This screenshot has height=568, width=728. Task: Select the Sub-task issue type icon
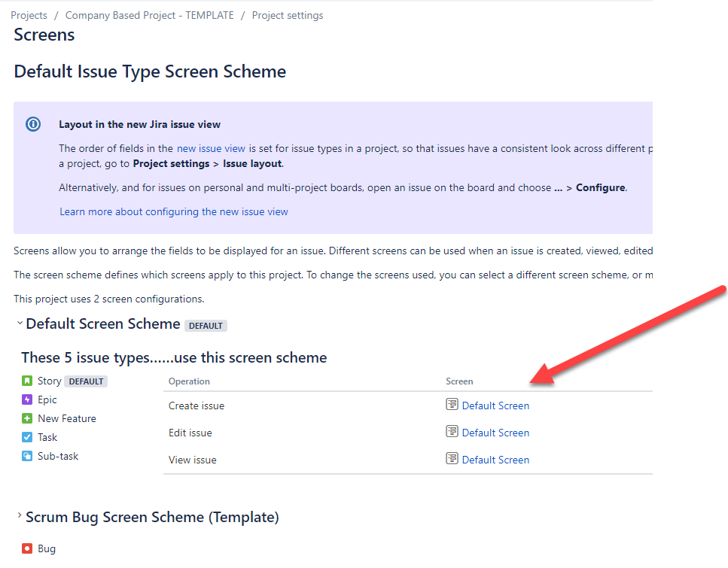click(x=27, y=456)
